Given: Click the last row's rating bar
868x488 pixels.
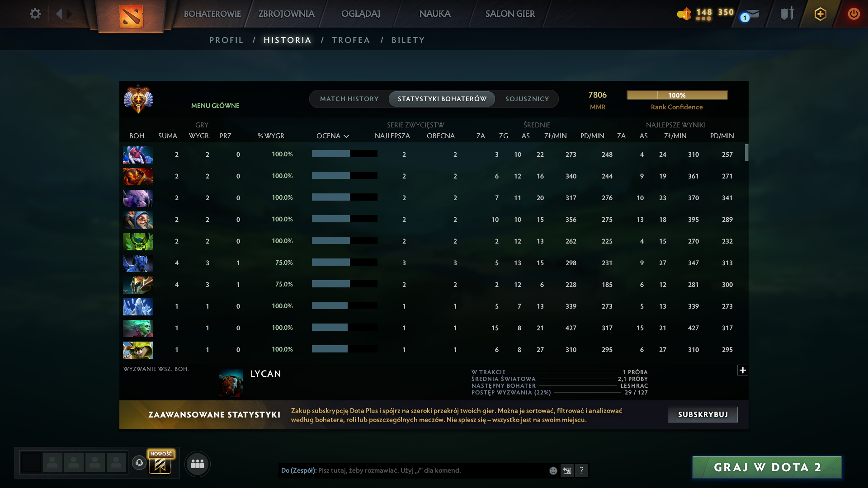Looking at the screenshot, I should pos(344,349).
